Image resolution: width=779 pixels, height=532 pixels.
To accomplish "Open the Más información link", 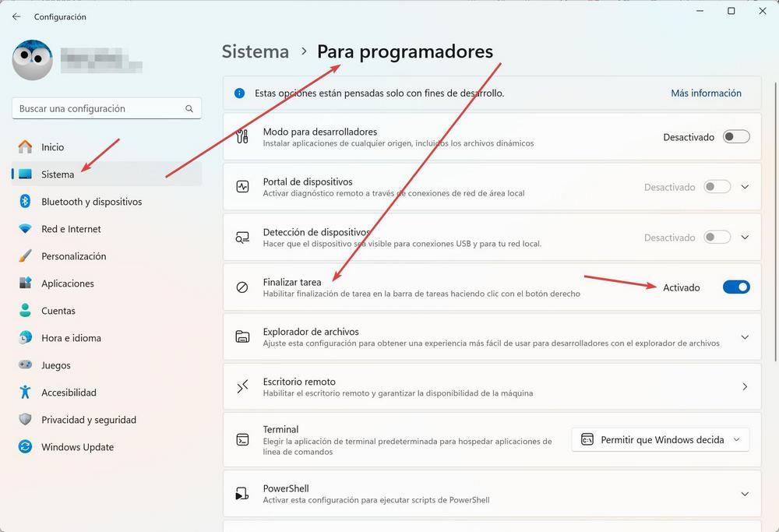I will [x=706, y=93].
